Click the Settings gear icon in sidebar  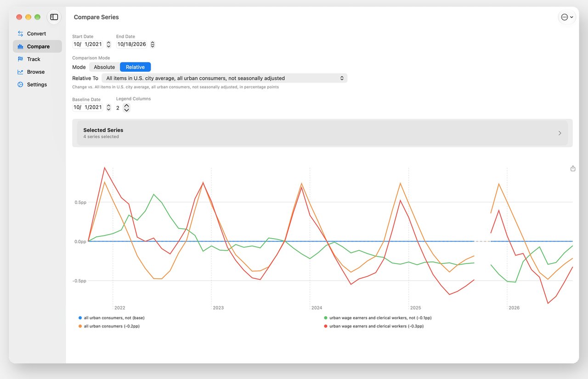pos(20,85)
